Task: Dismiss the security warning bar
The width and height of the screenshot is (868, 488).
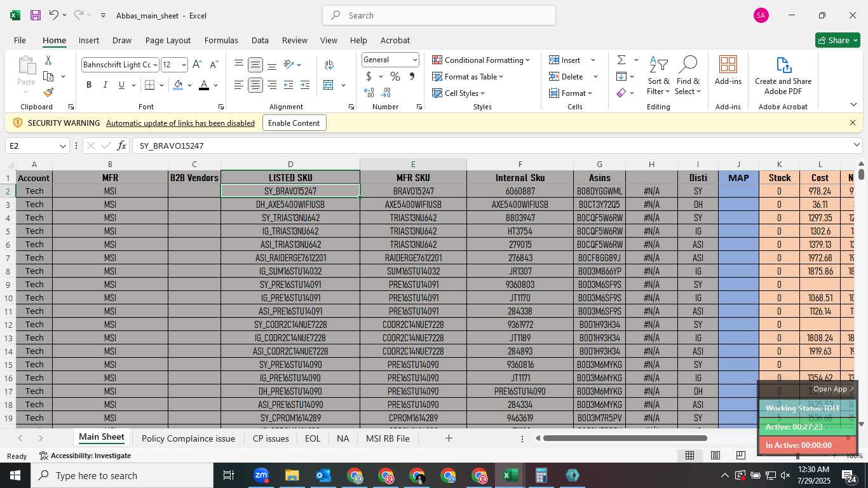Action: (853, 123)
